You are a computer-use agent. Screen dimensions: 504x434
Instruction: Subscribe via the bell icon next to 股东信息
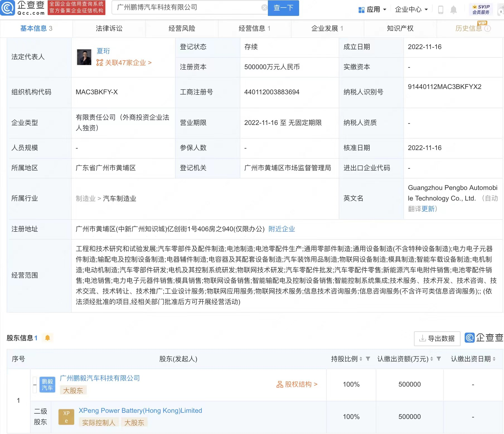coord(47,337)
